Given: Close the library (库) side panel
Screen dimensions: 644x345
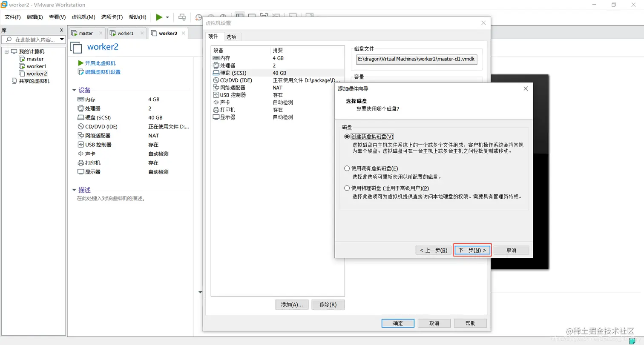Looking at the screenshot, I should (61, 30).
